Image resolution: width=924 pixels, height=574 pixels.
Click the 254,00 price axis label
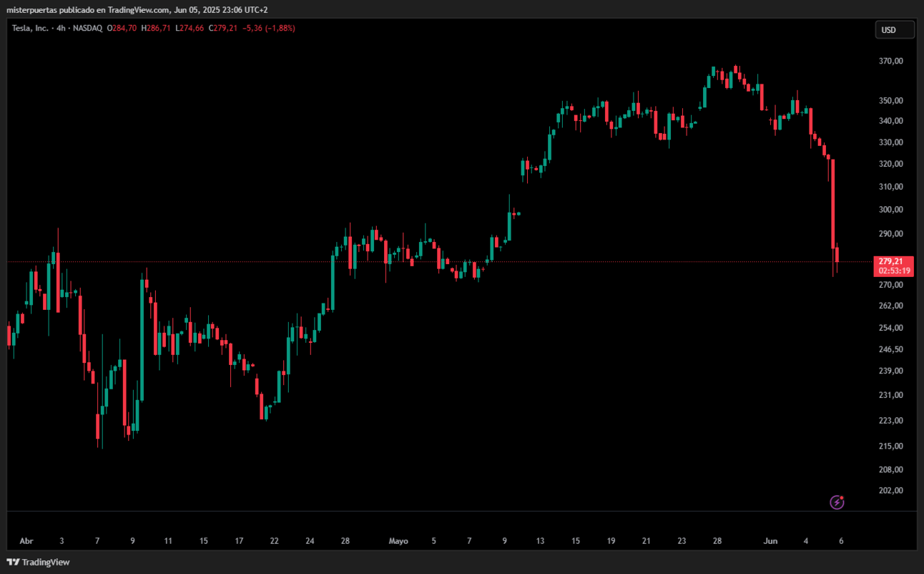click(x=891, y=328)
